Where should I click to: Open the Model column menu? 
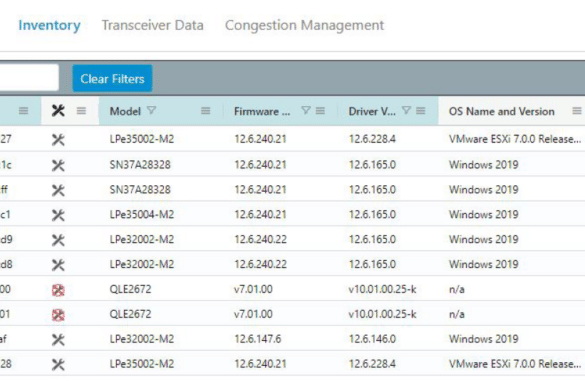click(x=206, y=111)
